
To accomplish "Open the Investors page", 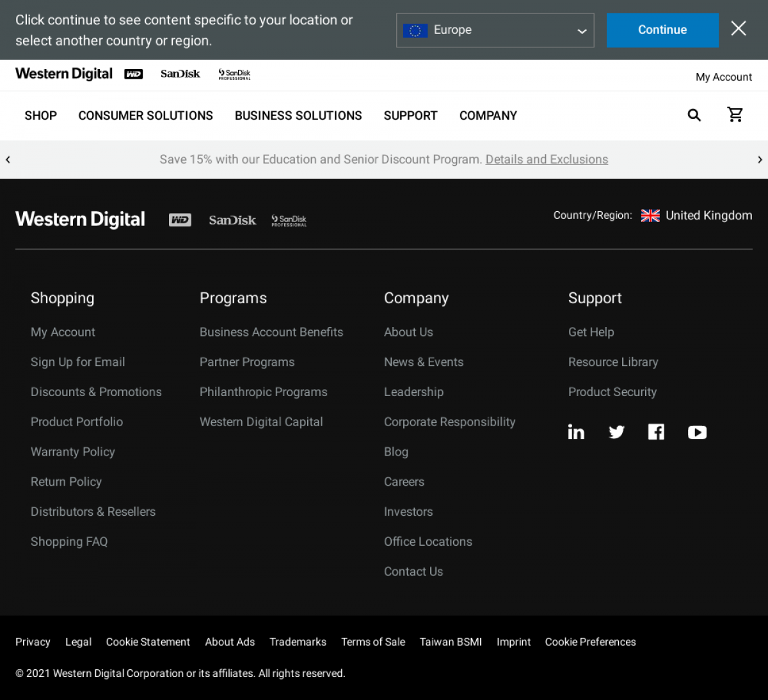I will [x=408, y=512].
